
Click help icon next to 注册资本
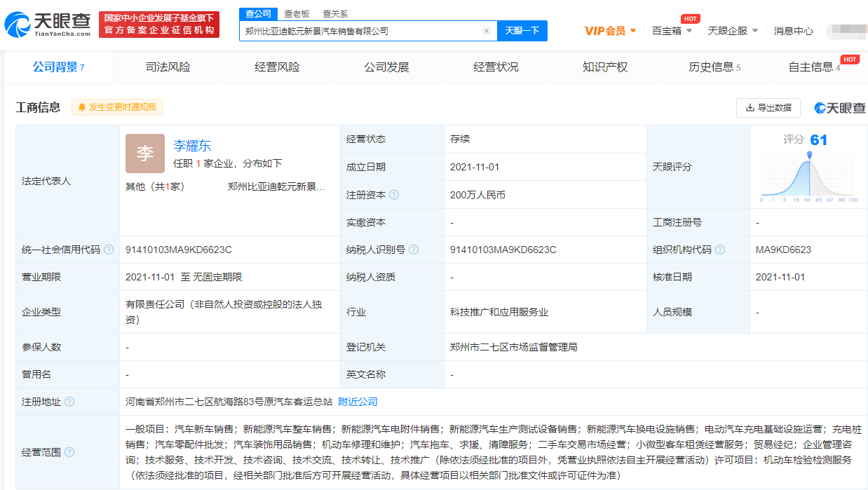click(394, 195)
